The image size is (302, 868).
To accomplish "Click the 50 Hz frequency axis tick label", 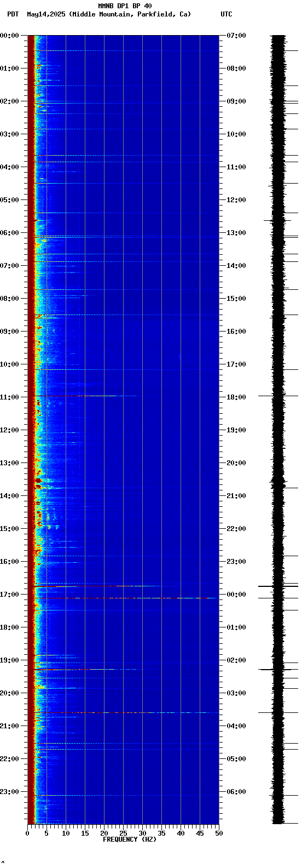I will [219, 833].
